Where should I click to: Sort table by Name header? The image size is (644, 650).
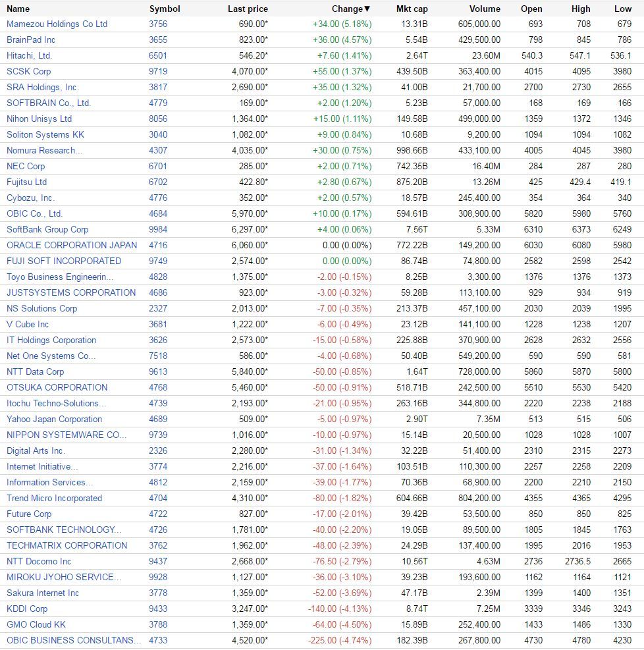tap(18, 9)
